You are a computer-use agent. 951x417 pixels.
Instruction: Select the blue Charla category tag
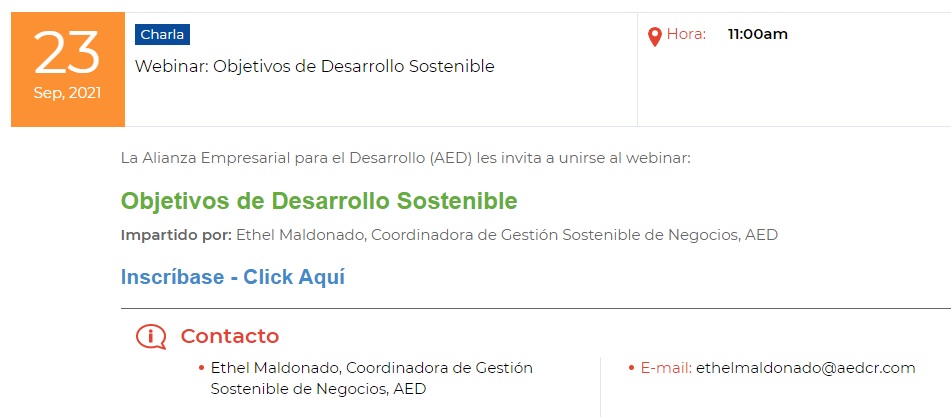pos(163,35)
